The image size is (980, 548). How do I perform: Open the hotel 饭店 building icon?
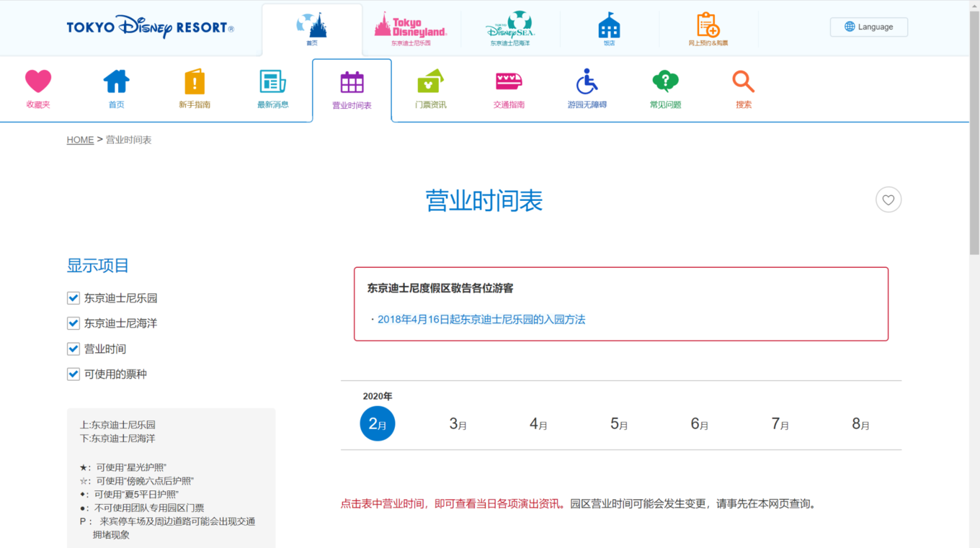(609, 25)
